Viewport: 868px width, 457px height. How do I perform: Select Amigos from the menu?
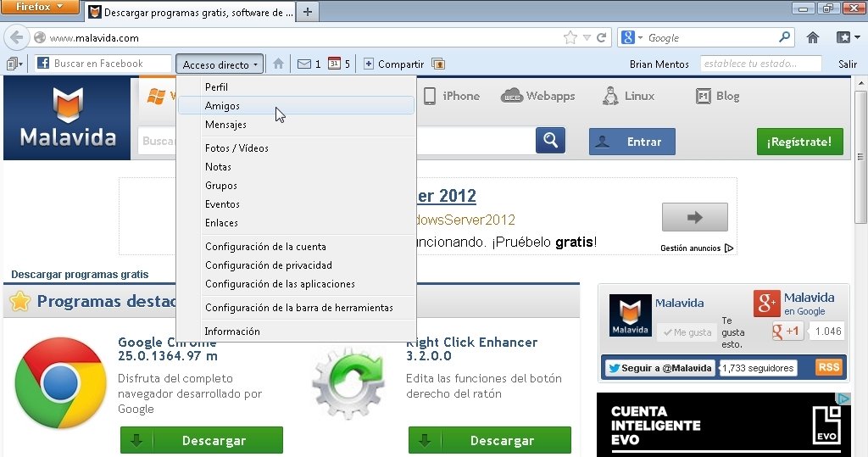(297, 106)
